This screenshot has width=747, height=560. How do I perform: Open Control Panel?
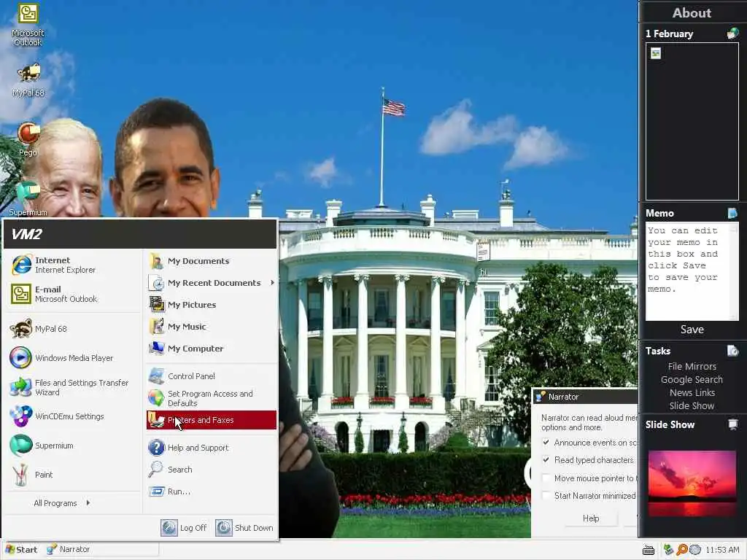[211, 376]
